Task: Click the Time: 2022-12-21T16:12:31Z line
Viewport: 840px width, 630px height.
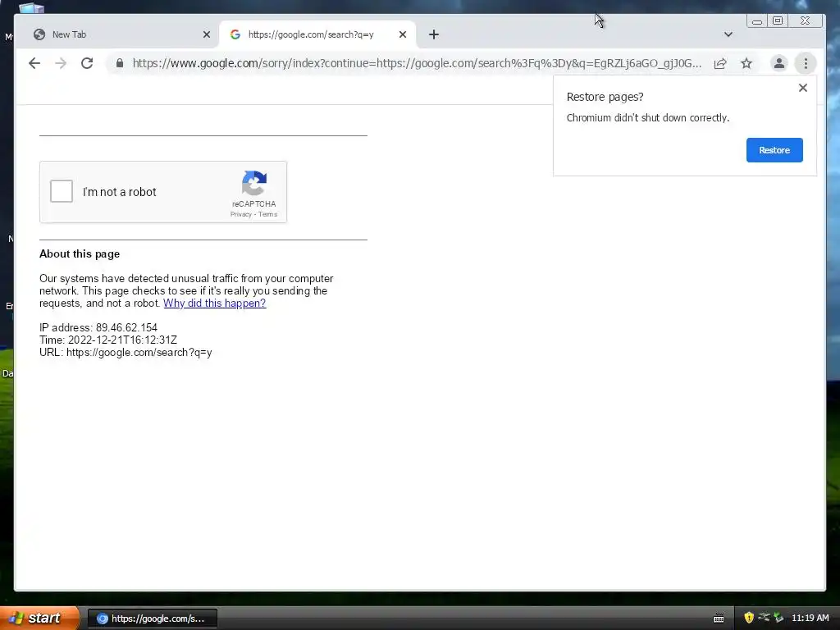Action: 108,340
